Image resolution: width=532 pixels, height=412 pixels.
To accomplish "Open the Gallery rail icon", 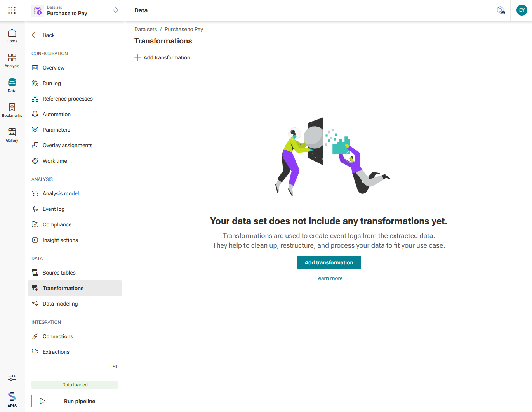I will click(x=12, y=135).
